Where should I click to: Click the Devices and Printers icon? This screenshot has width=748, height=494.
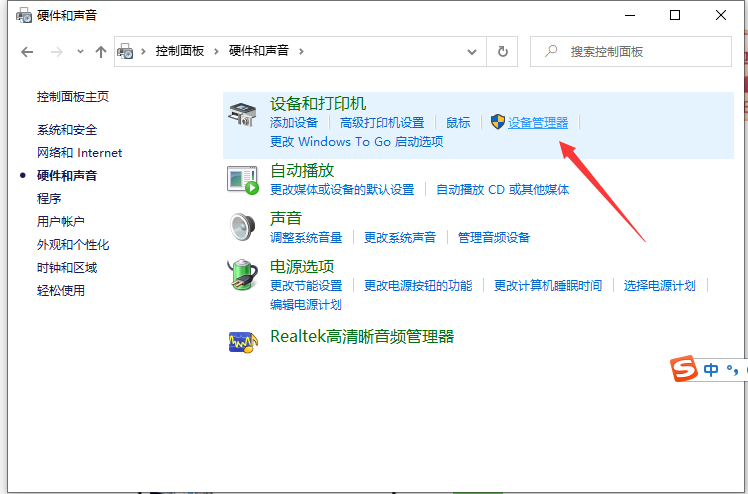coord(243,114)
